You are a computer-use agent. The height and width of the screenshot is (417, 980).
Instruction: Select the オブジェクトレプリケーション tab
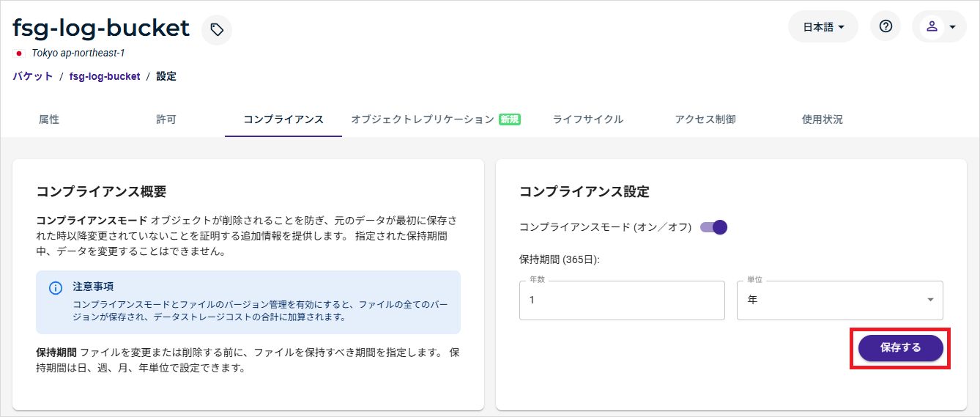(423, 119)
